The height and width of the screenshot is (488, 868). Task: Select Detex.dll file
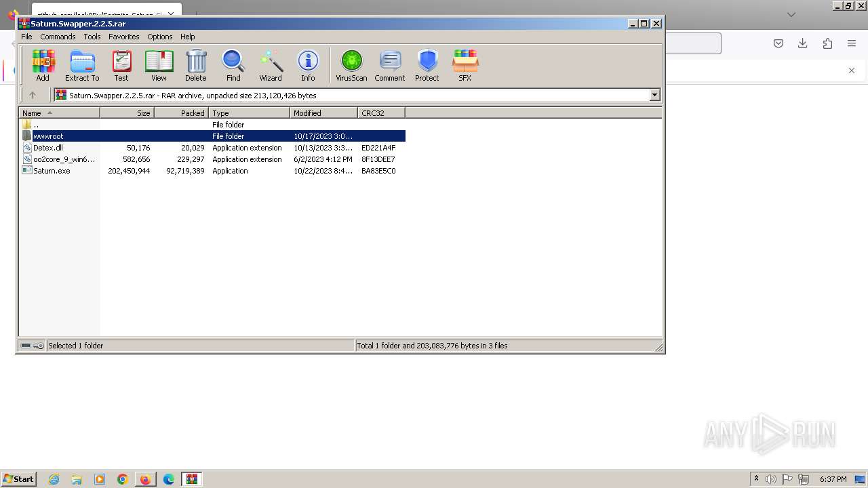click(x=212, y=148)
